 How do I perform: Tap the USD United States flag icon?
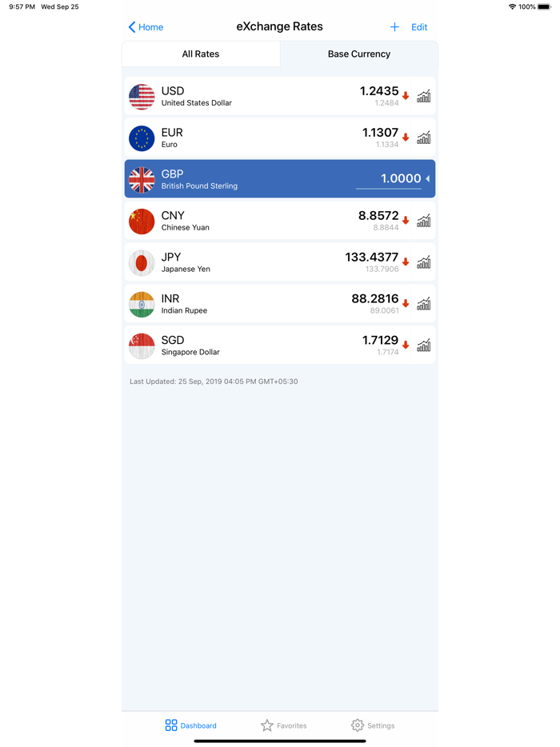pyautogui.click(x=142, y=96)
